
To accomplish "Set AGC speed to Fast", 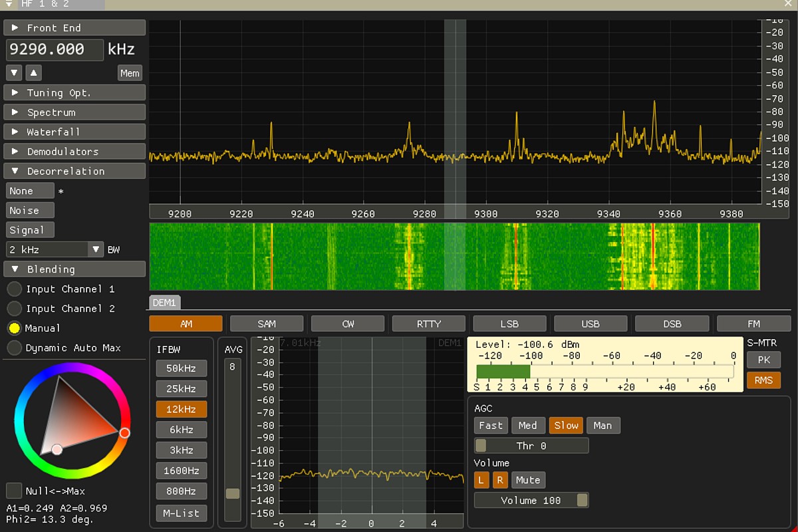I will 491,426.
